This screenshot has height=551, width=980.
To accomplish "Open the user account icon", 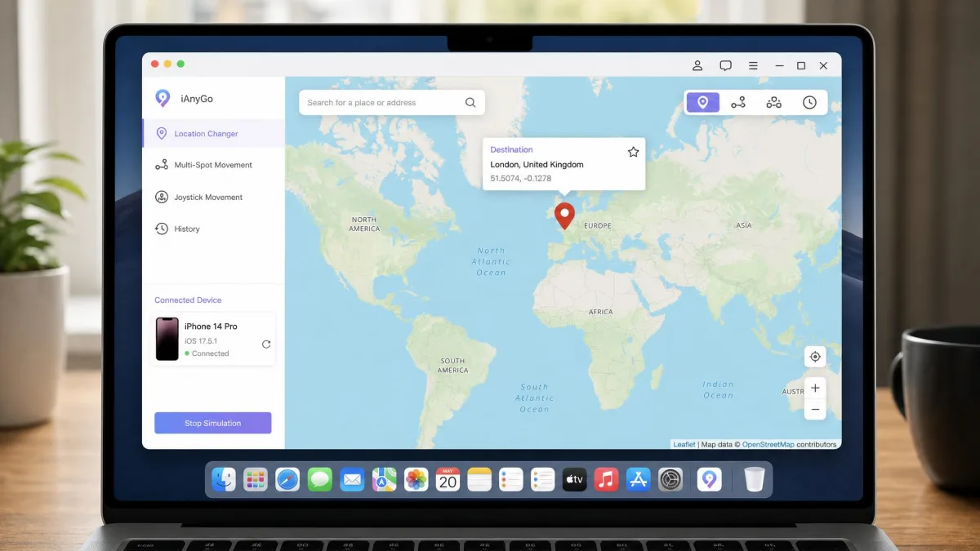I will [x=697, y=65].
